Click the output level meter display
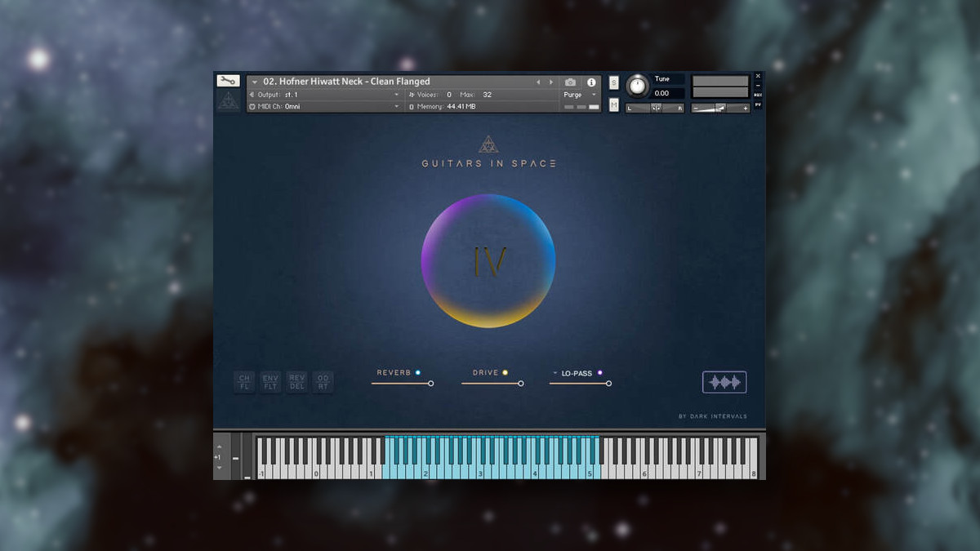The width and height of the screenshot is (980, 551). [720, 87]
